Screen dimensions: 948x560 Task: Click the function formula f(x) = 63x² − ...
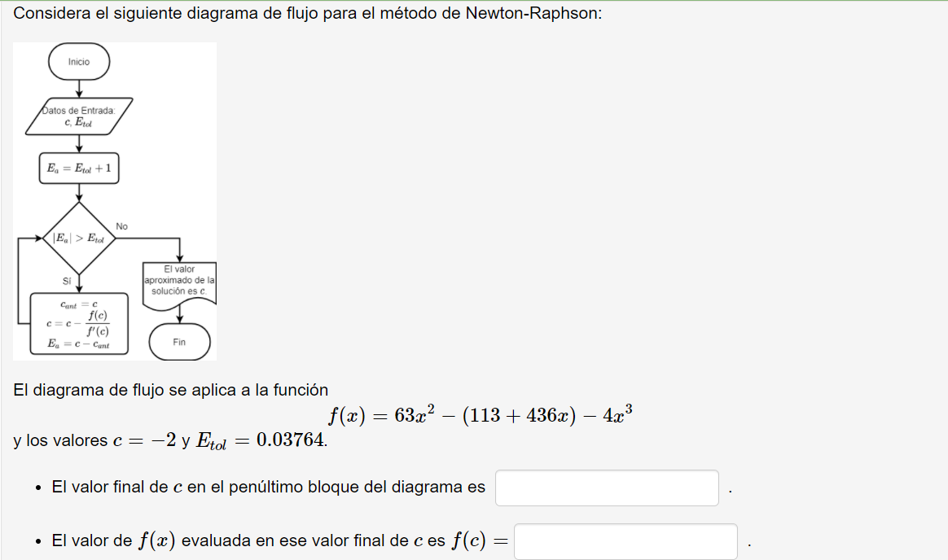click(480, 415)
